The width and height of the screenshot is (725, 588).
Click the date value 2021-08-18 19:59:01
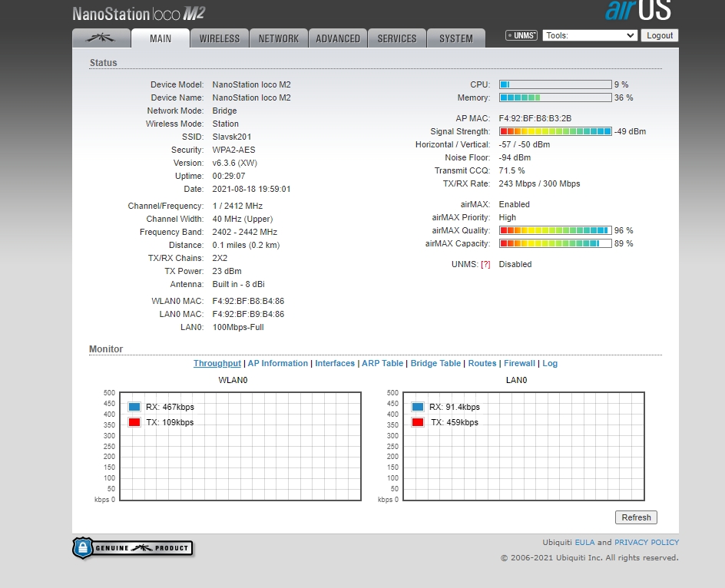[252, 189]
